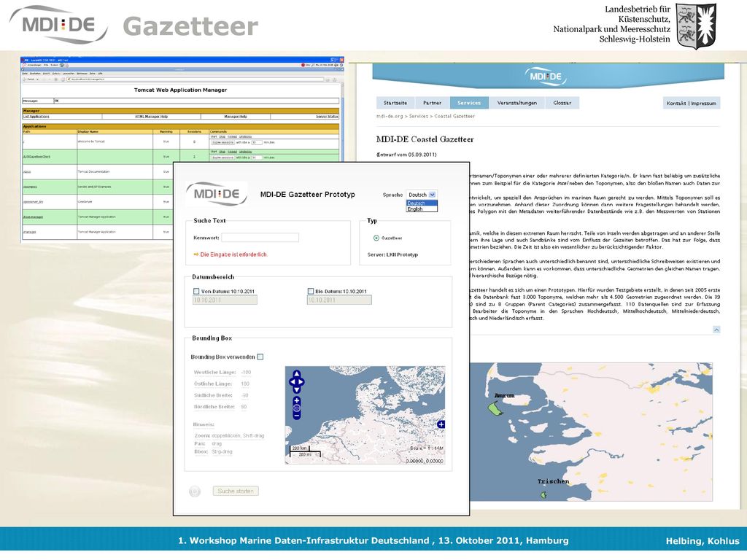Image resolution: width=747 pixels, height=560 pixels.
Task: Click the Bis-Datum date field
Action: (x=339, y=300)
